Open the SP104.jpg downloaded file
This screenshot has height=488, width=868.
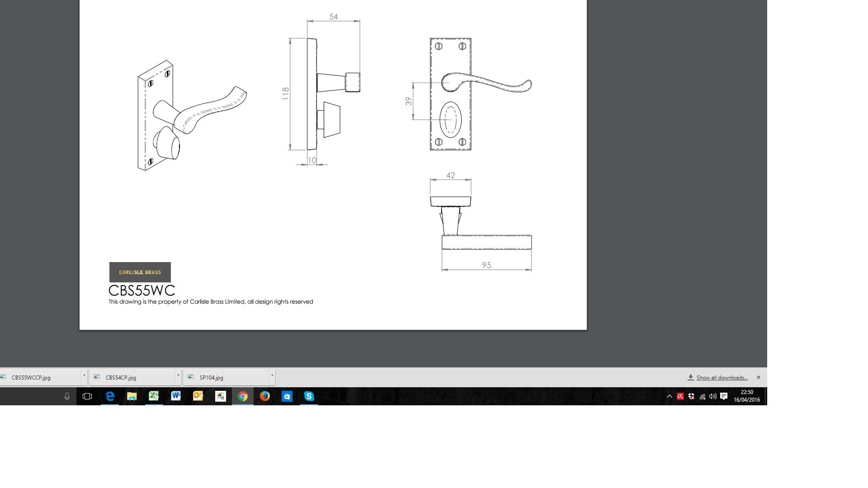point(212,377)
